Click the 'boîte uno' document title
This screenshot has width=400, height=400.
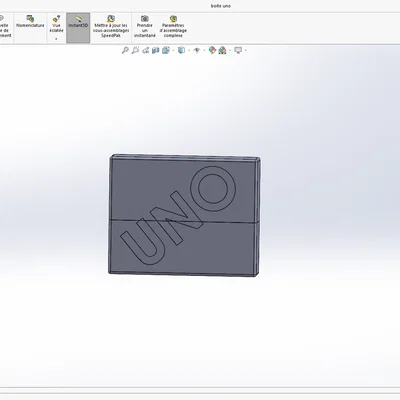[x=221, y=6]
